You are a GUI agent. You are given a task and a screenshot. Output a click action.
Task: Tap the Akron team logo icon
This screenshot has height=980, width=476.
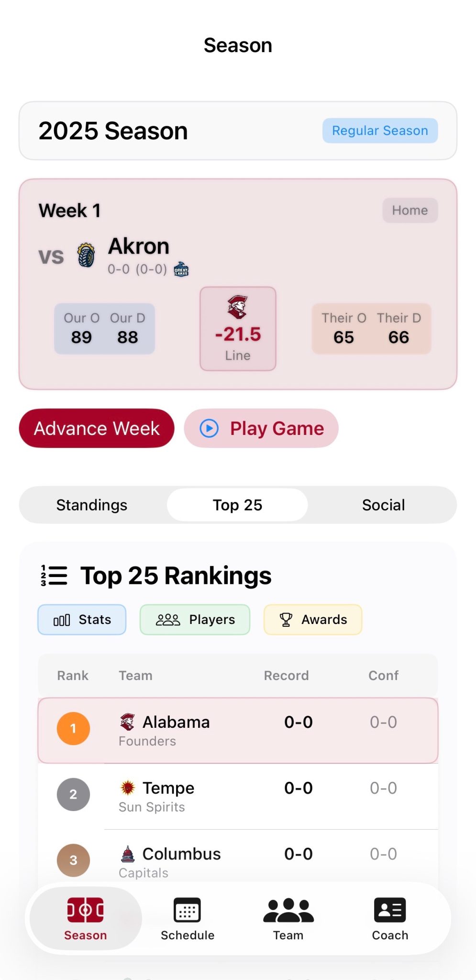(86, 255)
